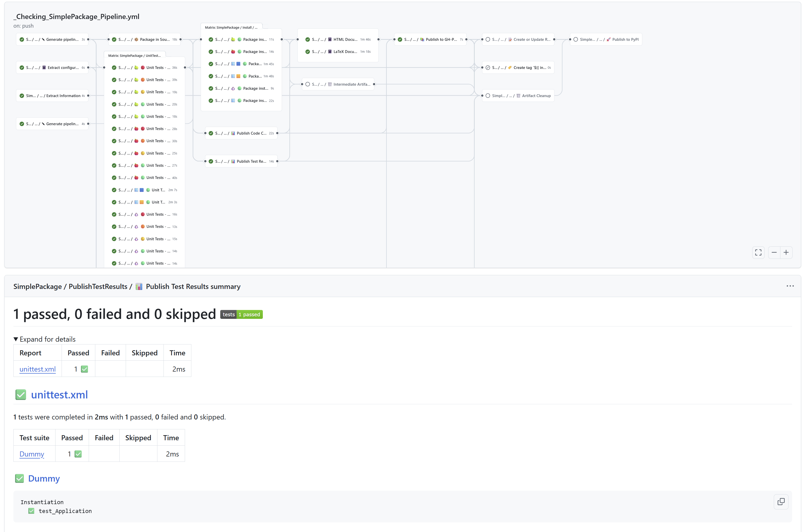
Task: Open the Matrix: SimplePackage / Install group header
Action: click(231, 27)
